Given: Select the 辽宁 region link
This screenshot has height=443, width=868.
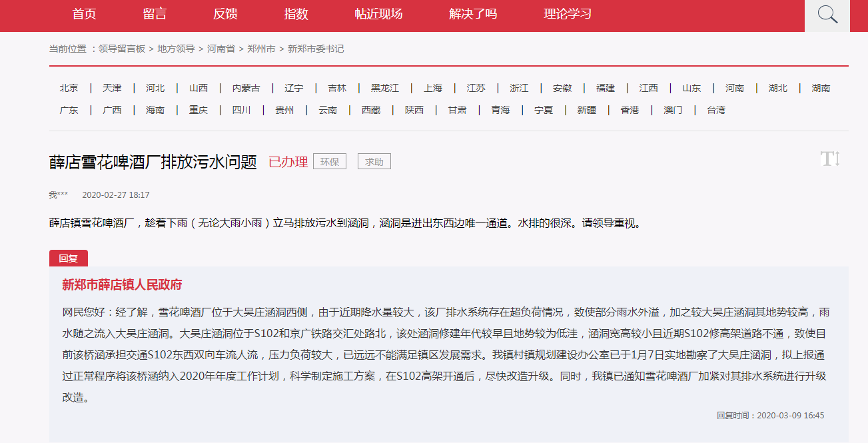Looking at the screenshot, I should pos(294,88).
